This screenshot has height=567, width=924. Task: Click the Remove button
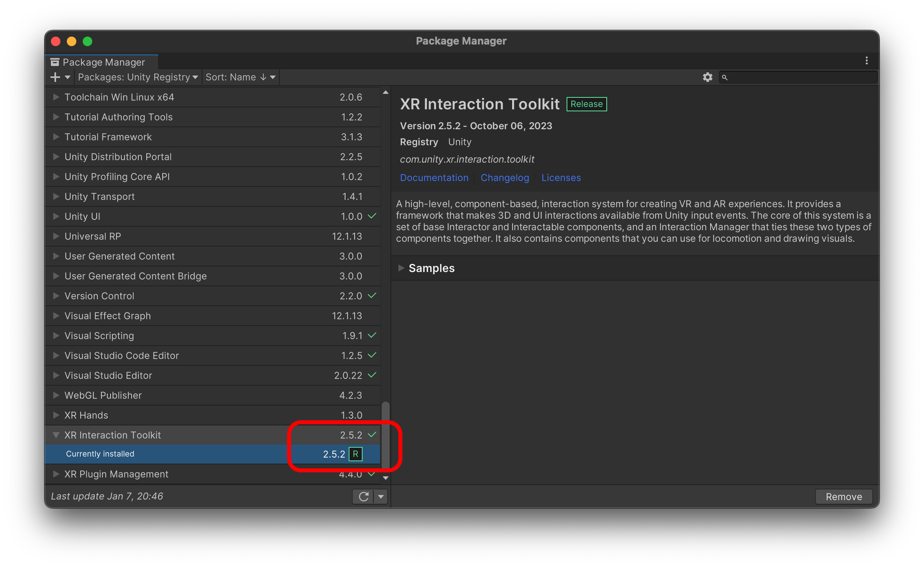[x=843, y=497]
